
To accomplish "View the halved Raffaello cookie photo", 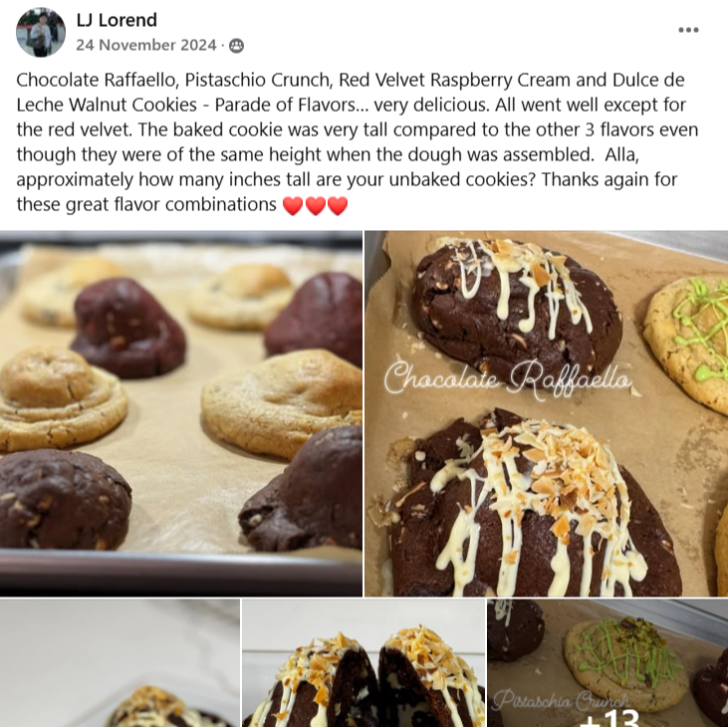I will 364,663.
